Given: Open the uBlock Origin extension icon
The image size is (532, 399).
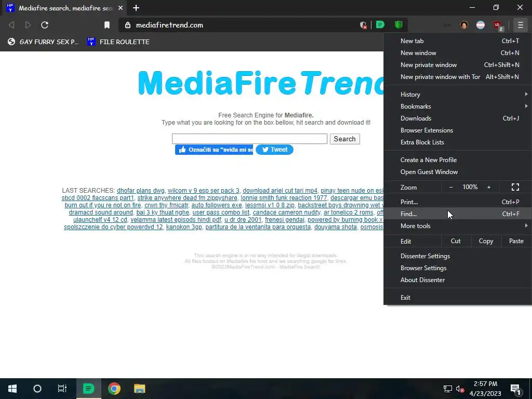Looking at the screenshot, I should click(x=498, y=25).
